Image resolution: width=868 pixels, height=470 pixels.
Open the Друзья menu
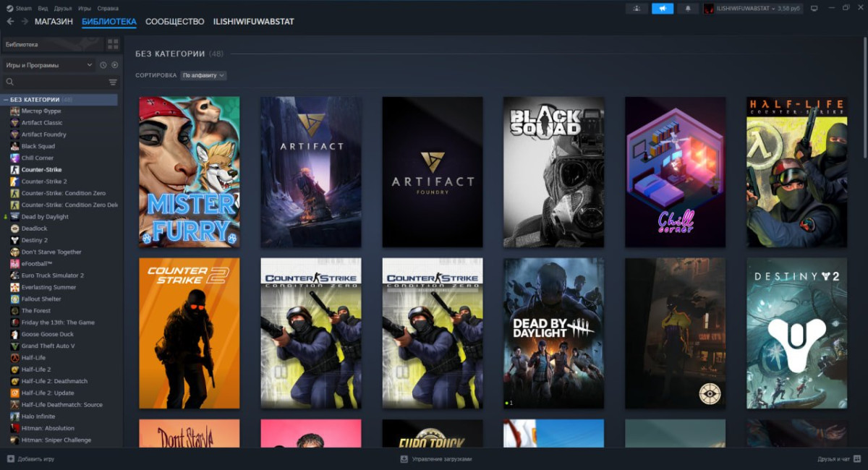pyautogui.click(x=63, y=8)
